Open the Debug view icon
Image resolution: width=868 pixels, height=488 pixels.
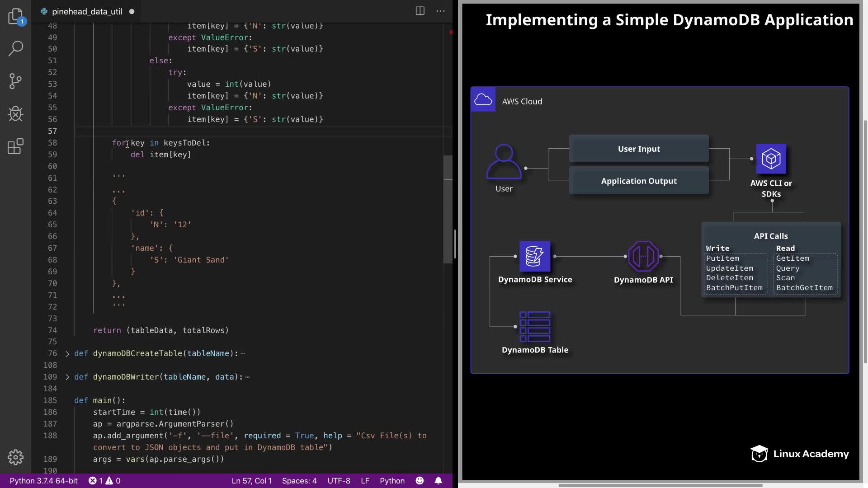15,114
